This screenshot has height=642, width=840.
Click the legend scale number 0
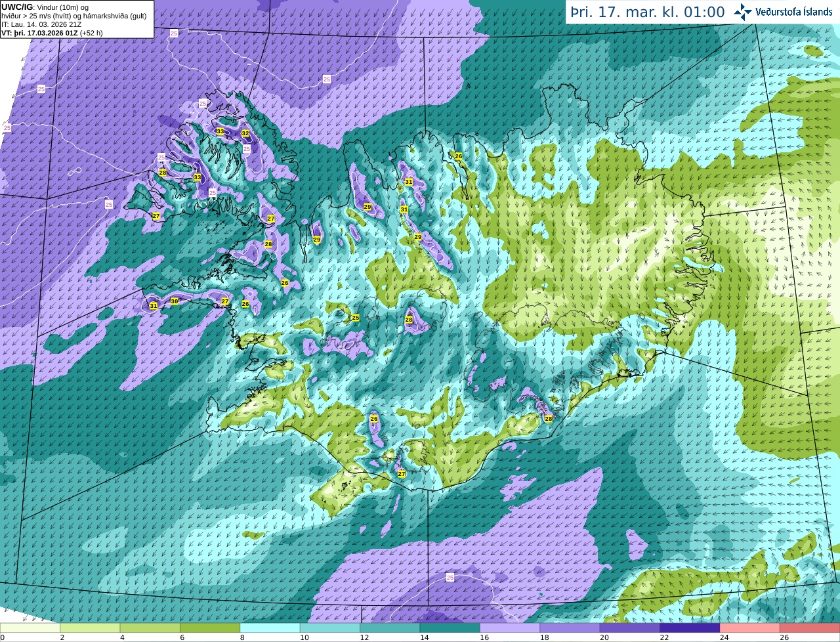pos(2,637)
